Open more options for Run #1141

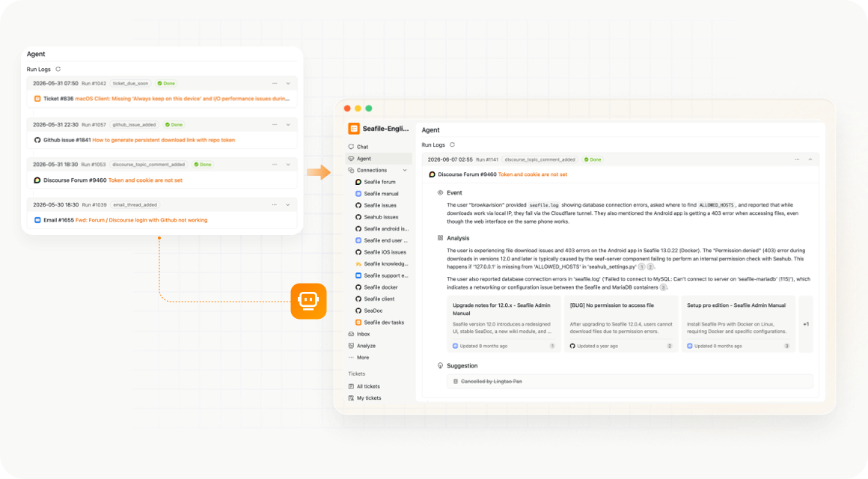click(797, 159)
